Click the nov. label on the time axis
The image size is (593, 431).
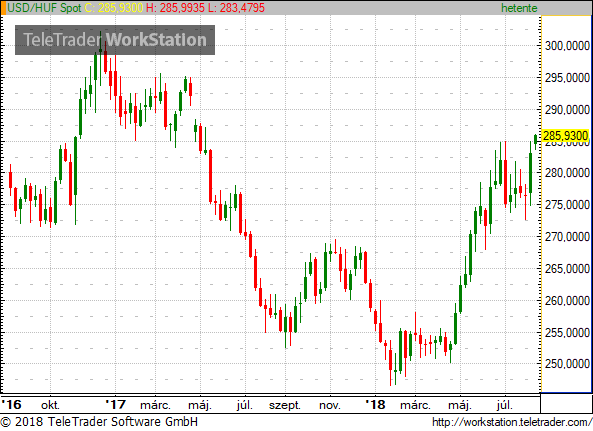(330, 406)
